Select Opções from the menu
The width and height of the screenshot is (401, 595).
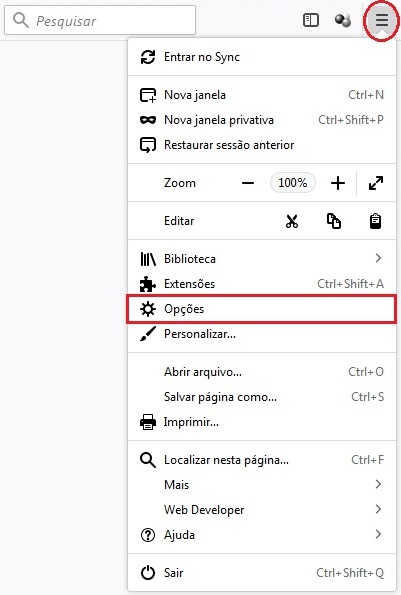[262, 309]
